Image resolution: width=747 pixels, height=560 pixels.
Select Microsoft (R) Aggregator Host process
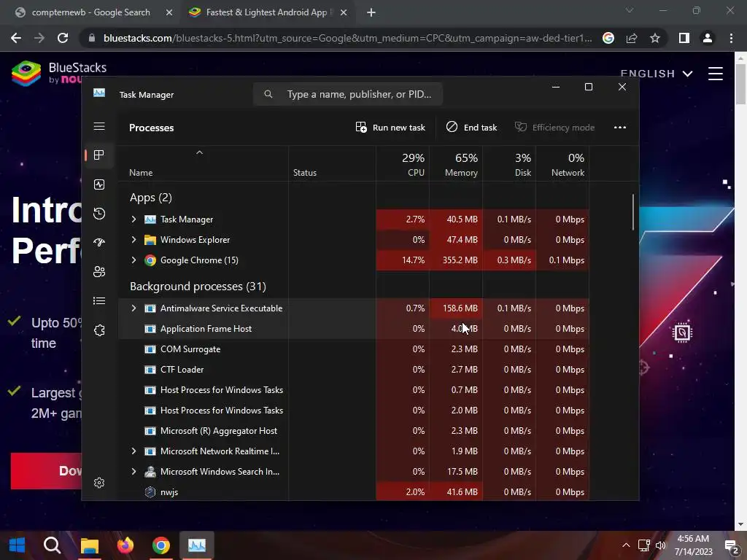354,430
